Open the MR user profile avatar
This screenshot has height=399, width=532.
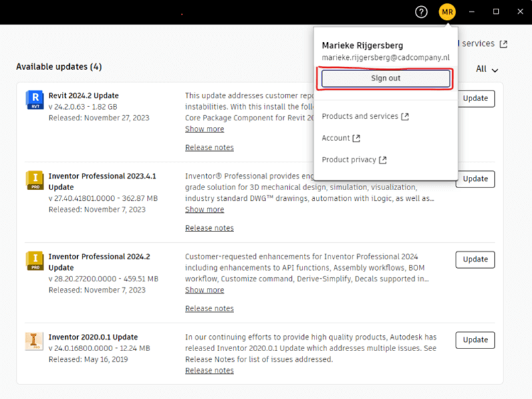pos(447,12)
